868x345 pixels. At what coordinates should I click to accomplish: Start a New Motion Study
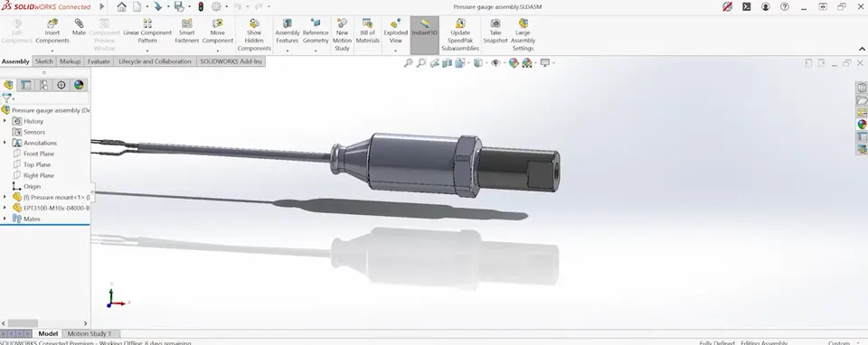click(342, 35)
